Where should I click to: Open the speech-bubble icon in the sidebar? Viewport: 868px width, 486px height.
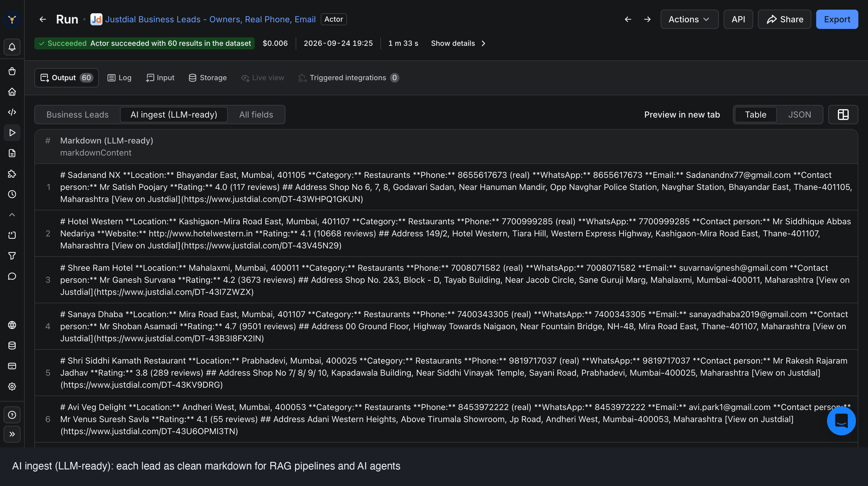point(12,276)
